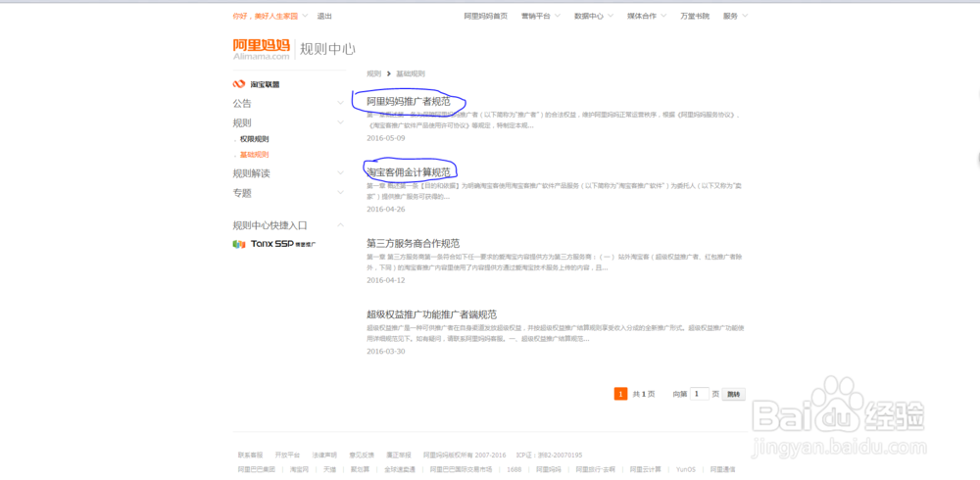This screenshot has width=980, height=480.
Task: Click 规则 in the breadcrumb
Action: click(373, 73)
